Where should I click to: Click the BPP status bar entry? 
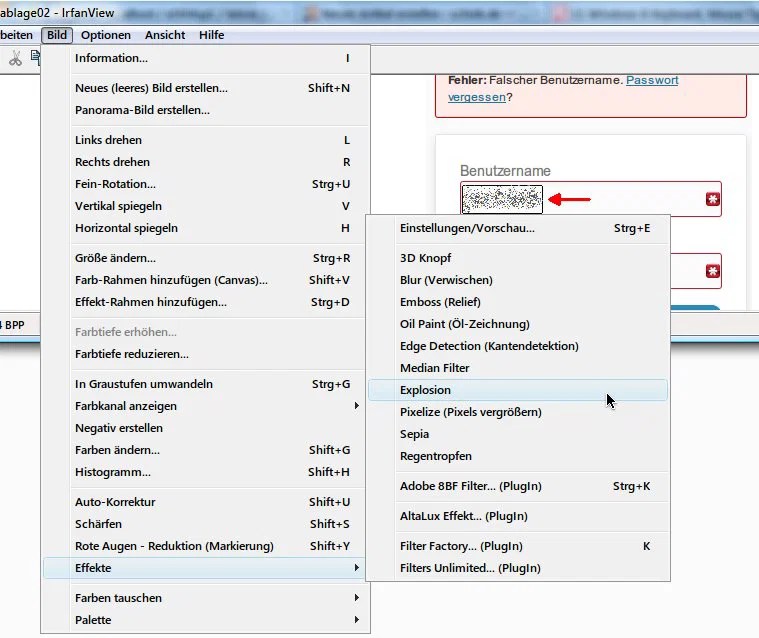13,325
